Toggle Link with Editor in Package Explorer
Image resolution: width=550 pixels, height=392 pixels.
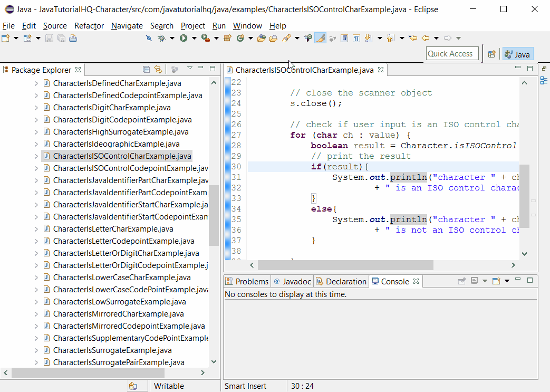tap(158, 70)
